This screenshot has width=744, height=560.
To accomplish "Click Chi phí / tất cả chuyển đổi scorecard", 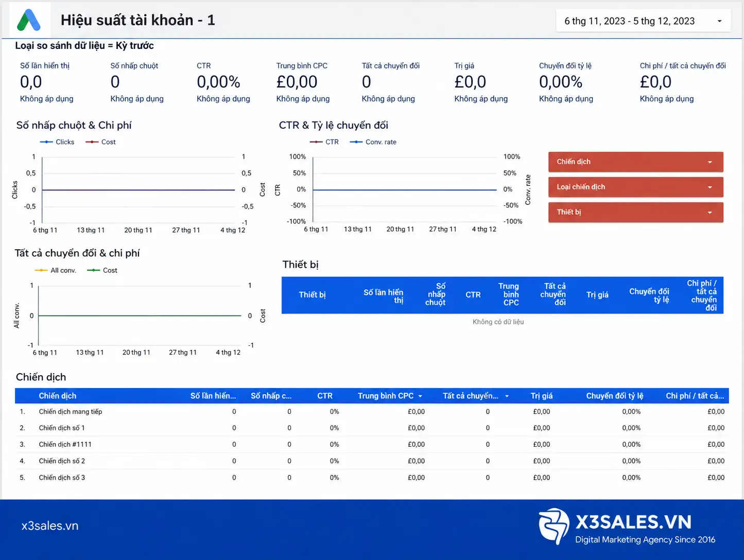I will click(683, 82).
